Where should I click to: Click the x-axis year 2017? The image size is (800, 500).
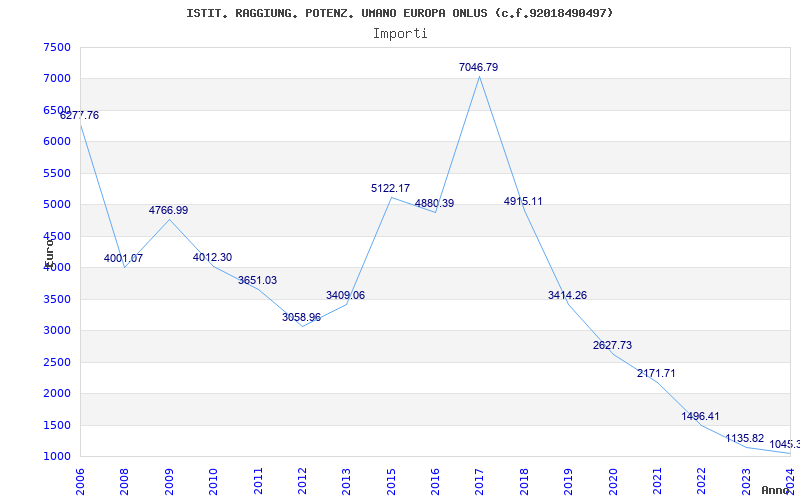(480, 481)
